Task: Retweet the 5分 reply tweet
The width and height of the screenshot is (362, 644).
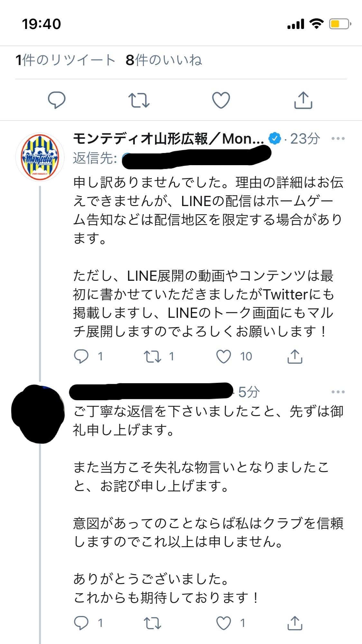Action: (152, 623)
